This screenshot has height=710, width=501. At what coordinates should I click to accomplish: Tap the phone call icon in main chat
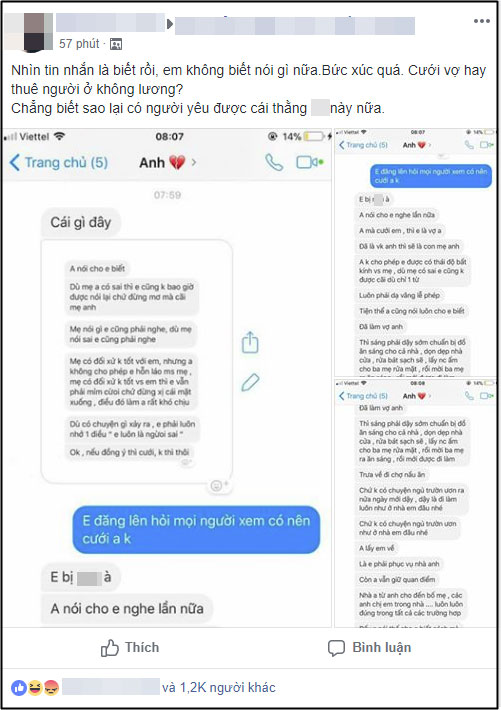tap(274, 162)
